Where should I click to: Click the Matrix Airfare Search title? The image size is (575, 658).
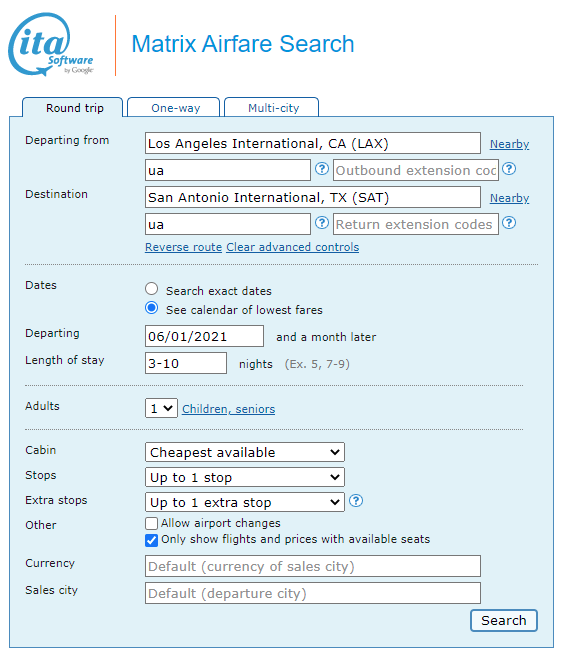[x=243, y=44]
